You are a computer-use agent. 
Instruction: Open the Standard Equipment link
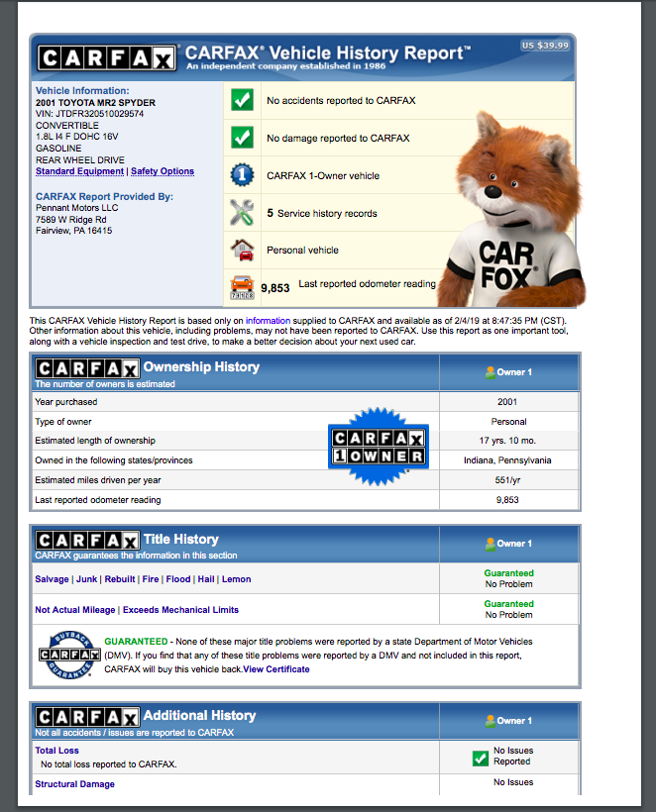coord(80,171)
